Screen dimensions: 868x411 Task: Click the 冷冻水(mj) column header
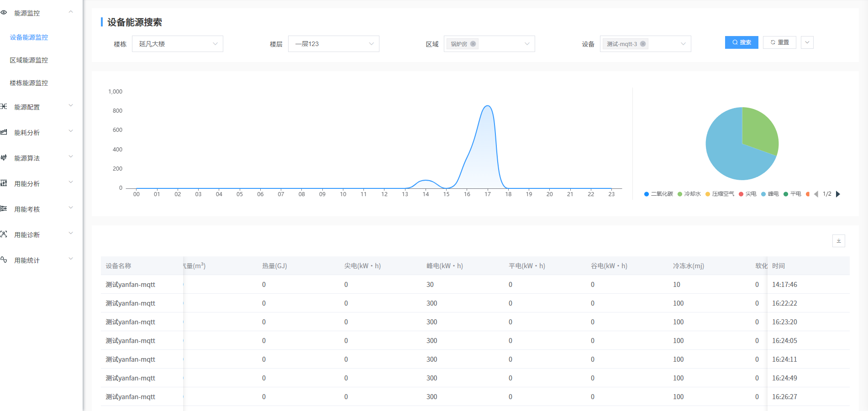(x=689, y=266)
